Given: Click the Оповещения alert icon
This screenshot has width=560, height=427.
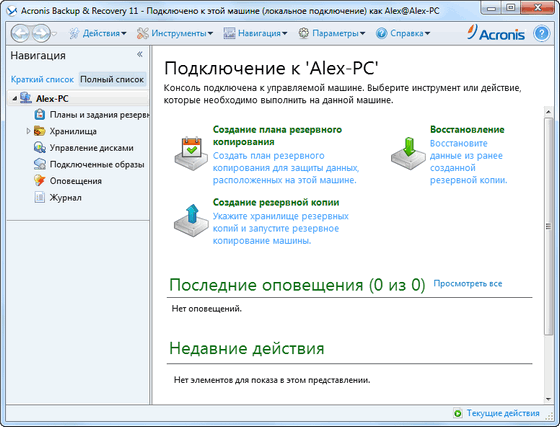Looking at the screenshot, I should tap(39, 181).
